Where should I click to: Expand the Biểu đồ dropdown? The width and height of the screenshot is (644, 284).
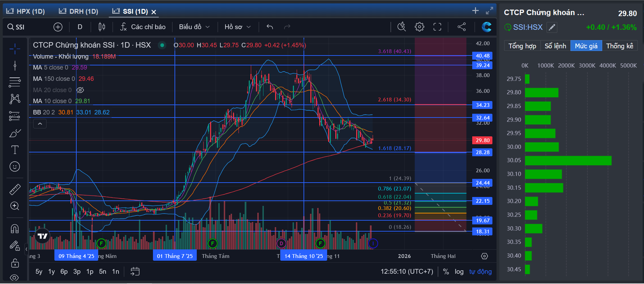coord(194,27)
